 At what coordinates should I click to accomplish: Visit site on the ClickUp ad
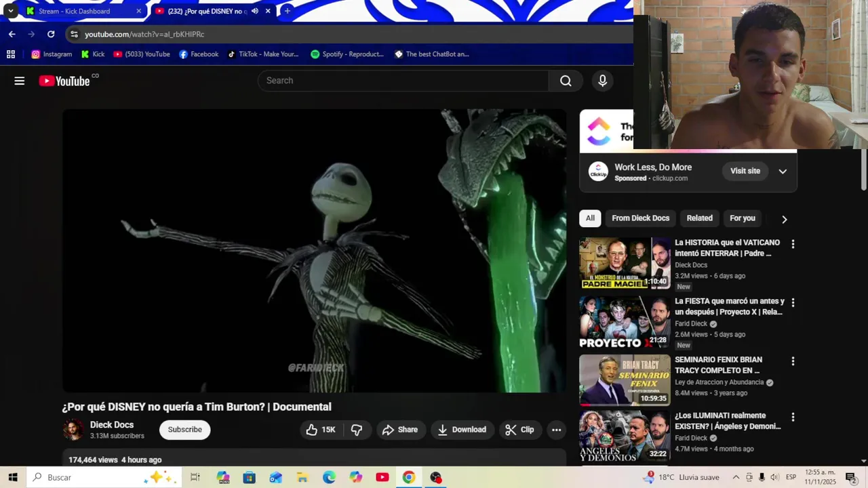pyautogui.click(x=745, y=171)
